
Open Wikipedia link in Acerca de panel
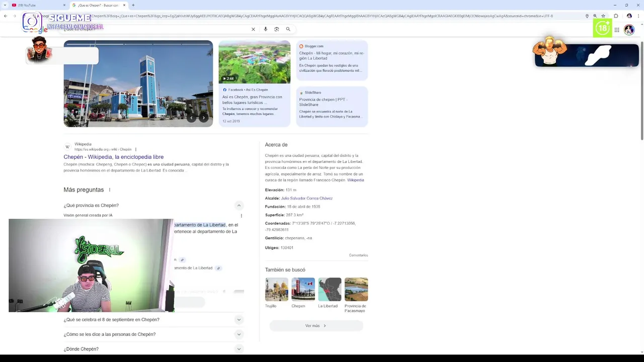(x=355, y=180)
